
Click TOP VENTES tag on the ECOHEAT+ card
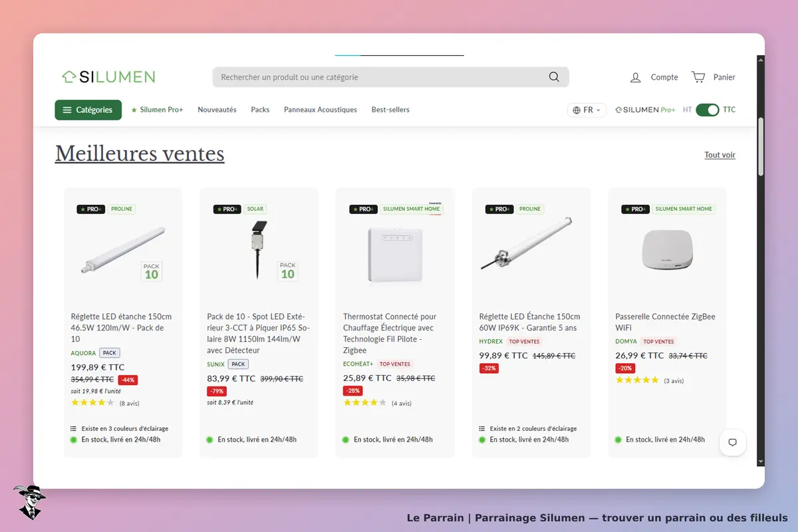[395, 364]
